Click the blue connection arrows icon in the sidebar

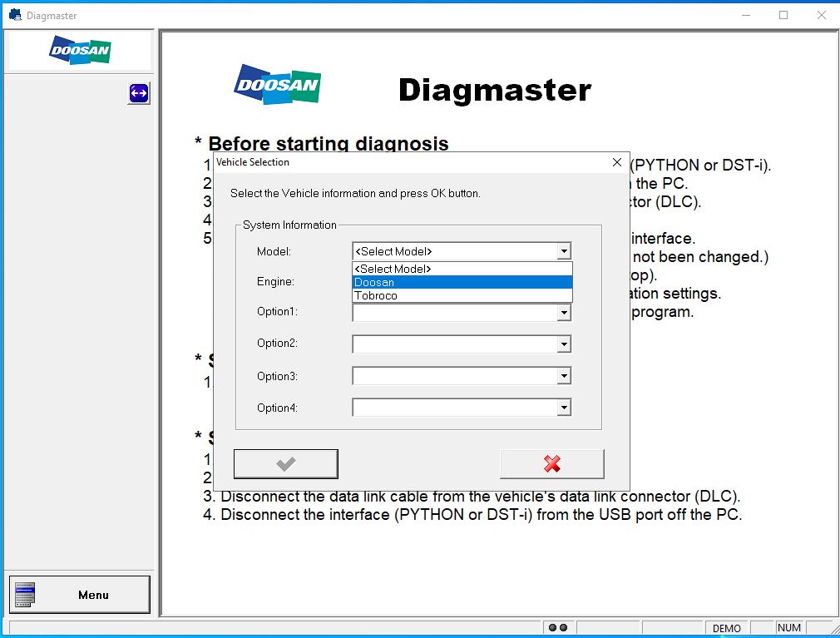[x=139, y=93]
